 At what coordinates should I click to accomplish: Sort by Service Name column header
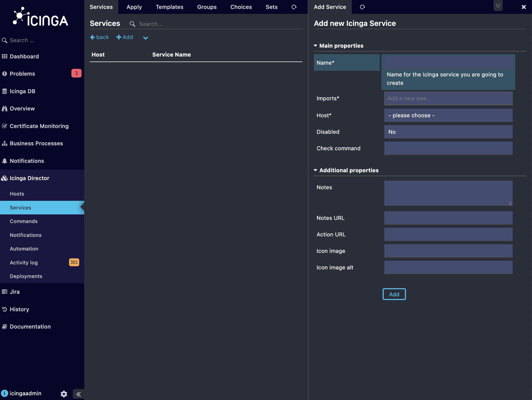[x=172, y=55]
